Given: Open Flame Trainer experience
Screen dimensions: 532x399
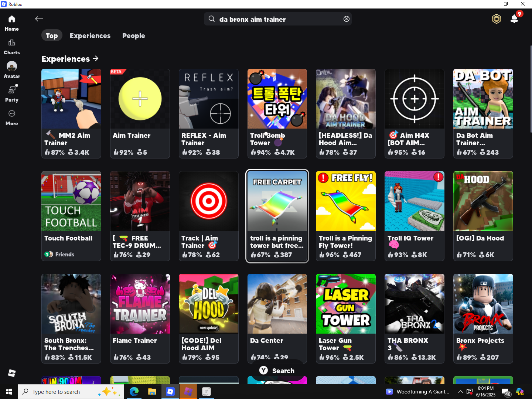Looking at the screenshot, I should click(140, 318).
